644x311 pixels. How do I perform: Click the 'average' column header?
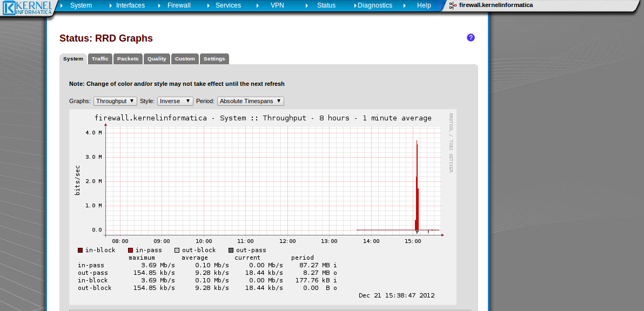[x=194, y=258]
